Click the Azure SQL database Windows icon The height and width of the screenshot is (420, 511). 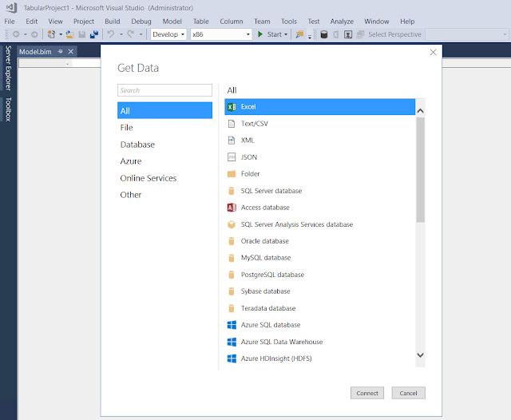click(232, 325)
